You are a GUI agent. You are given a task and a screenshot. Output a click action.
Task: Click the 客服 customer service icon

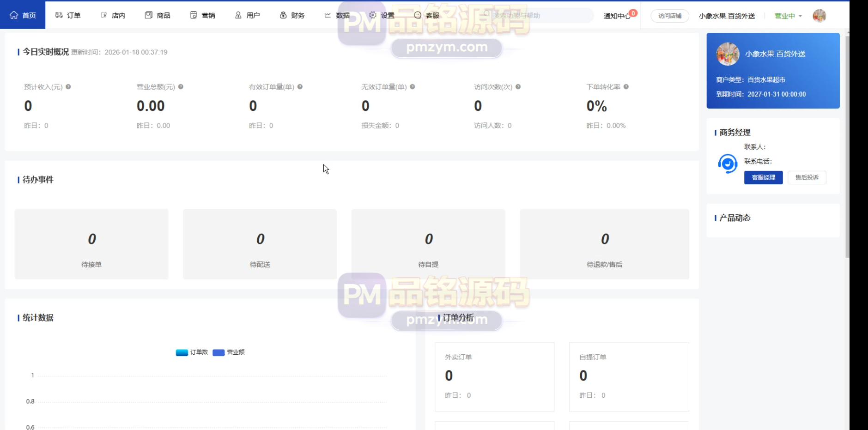[418, 15]
